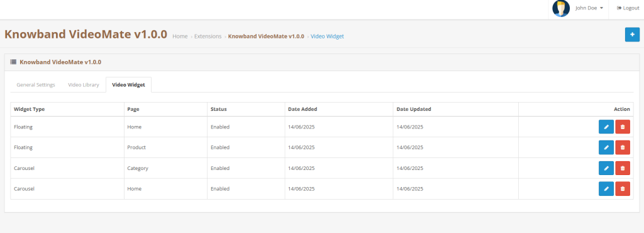Click Enabled status in Carousel Category row
The height and width of the screenshot is (233, 644).
click(x=220, y=168)
